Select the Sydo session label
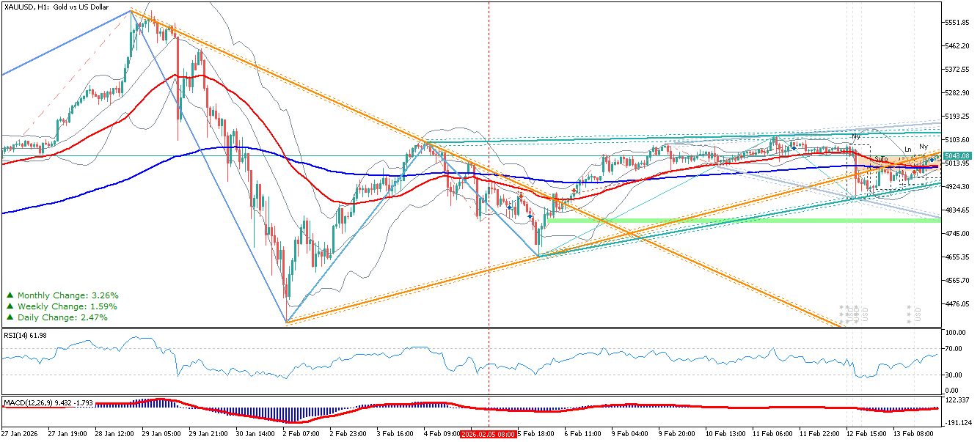Viewport: 980px width, 442px height. tap(881, 159)
